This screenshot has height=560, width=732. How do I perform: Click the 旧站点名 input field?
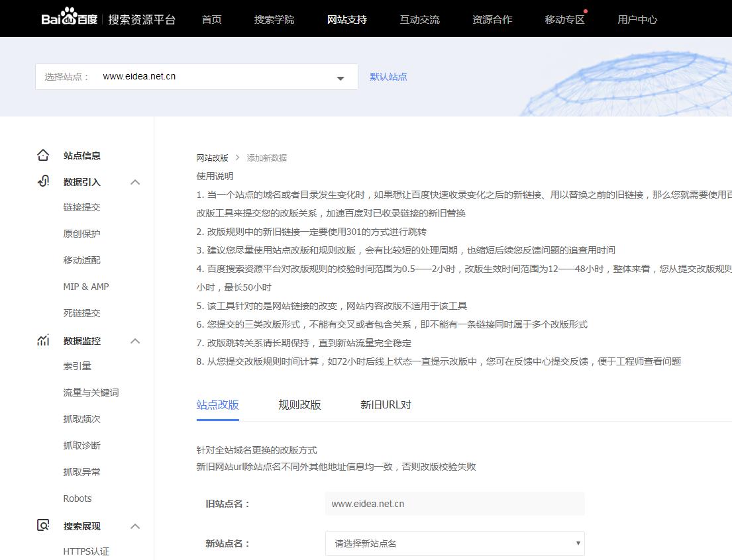(x=454, y=504)
